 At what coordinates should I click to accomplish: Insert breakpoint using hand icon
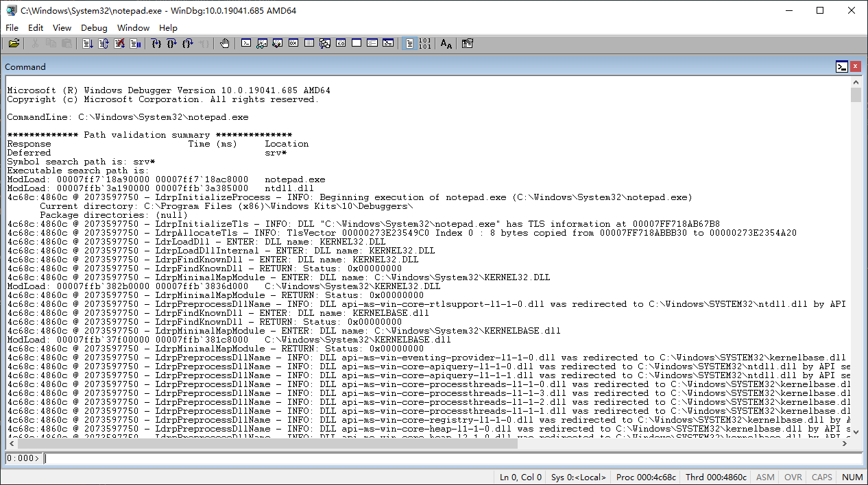225,43
